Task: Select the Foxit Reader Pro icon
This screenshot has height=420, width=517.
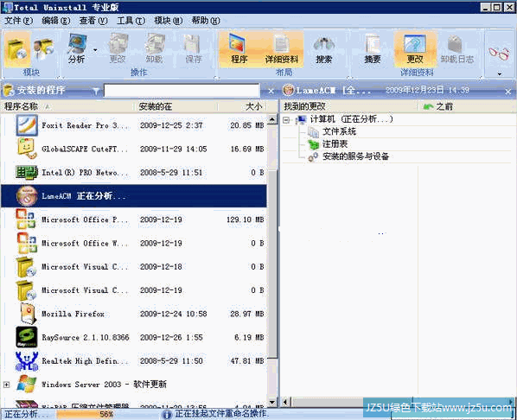Action: click(27, 125)
